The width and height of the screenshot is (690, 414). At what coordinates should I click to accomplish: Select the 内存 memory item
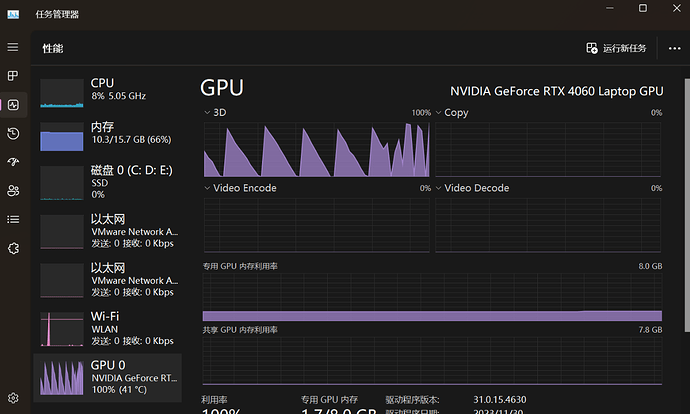coord(108,136)
